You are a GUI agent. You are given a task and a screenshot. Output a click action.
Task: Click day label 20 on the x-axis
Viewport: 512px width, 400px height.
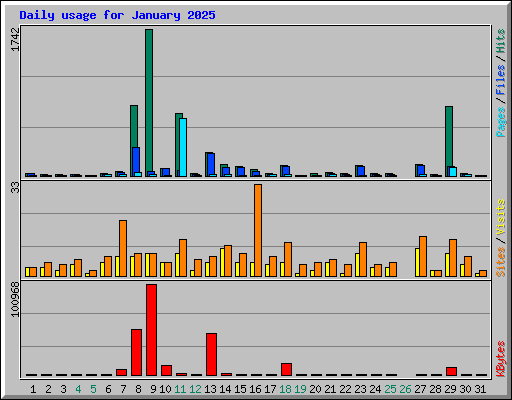(316, 389)
